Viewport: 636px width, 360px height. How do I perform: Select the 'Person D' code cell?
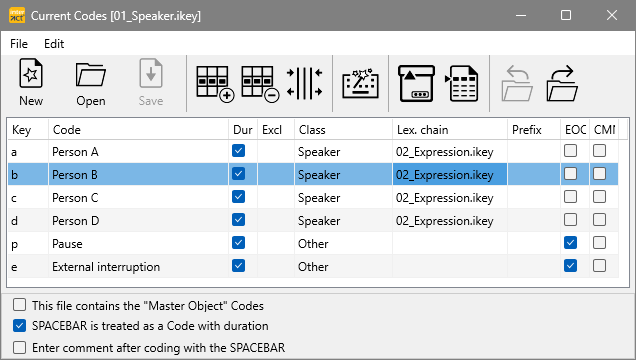click(x=138, y=221)
